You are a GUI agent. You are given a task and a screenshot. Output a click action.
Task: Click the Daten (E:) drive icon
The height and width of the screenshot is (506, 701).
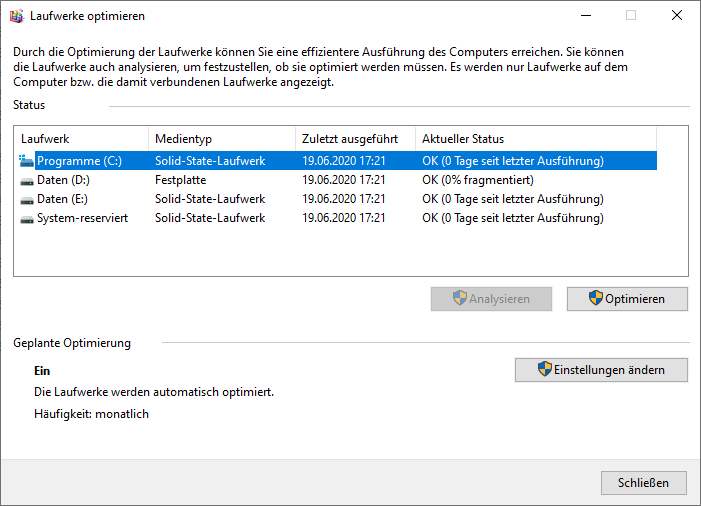[x=27, y=200]
